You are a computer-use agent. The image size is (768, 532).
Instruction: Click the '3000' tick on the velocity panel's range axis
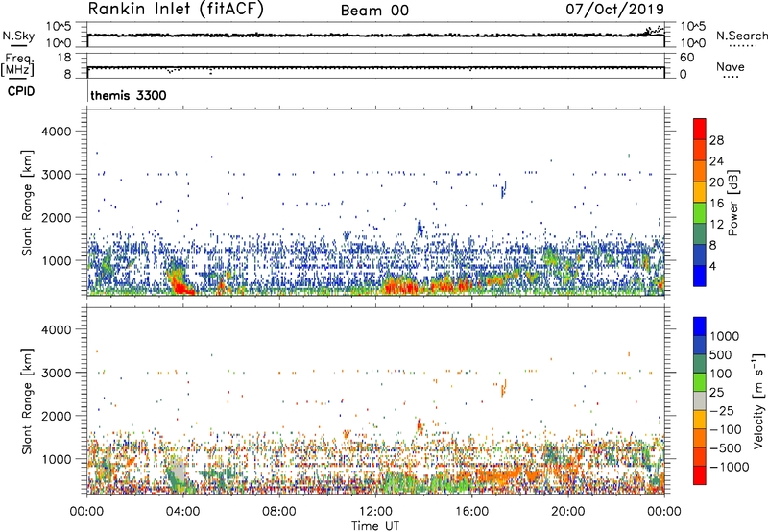tap(57, 373)
